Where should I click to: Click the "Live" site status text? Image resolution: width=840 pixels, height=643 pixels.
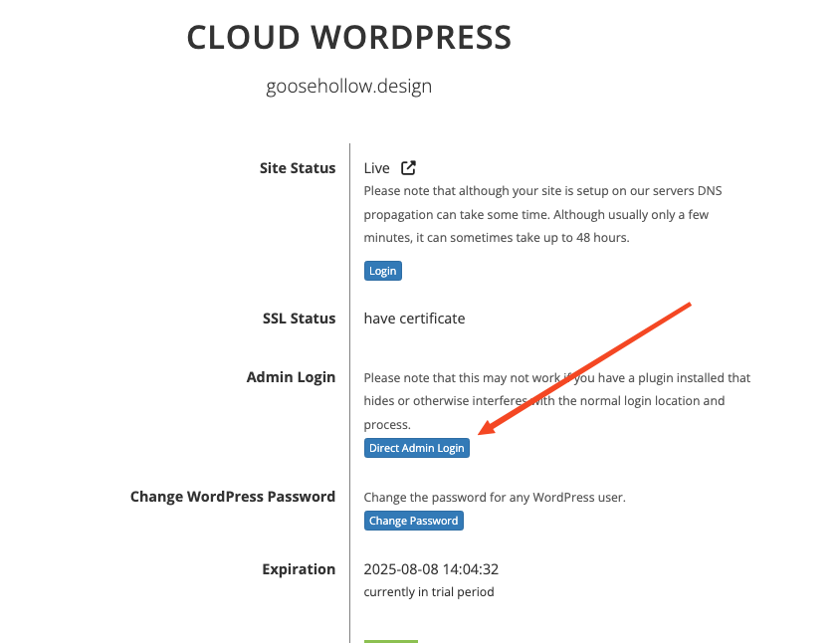[x=376, y=168]
